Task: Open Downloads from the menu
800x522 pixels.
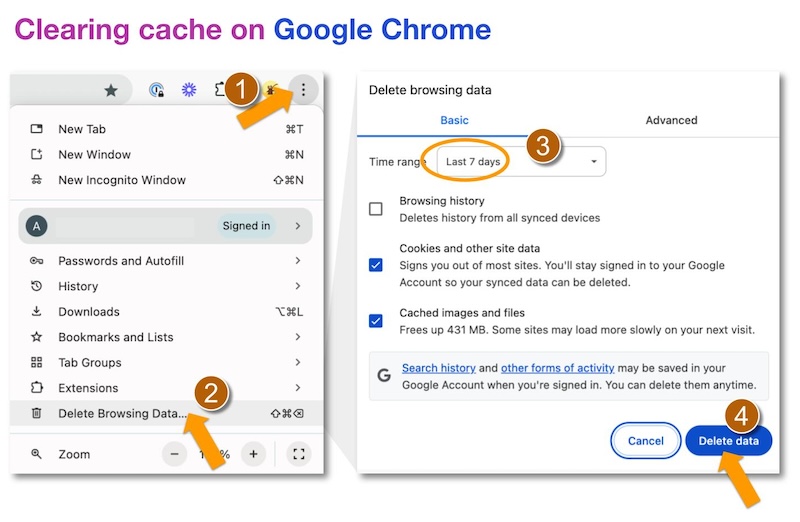Action: tap(167, 312)
